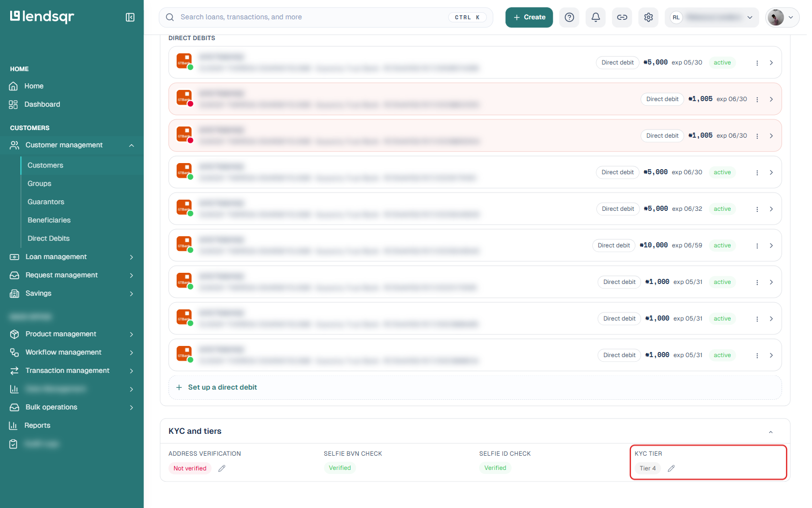Open kebab menu for ₦10,000 exp 06/59 debit
The image size is (812, 508).
click(x=757, y=246)
